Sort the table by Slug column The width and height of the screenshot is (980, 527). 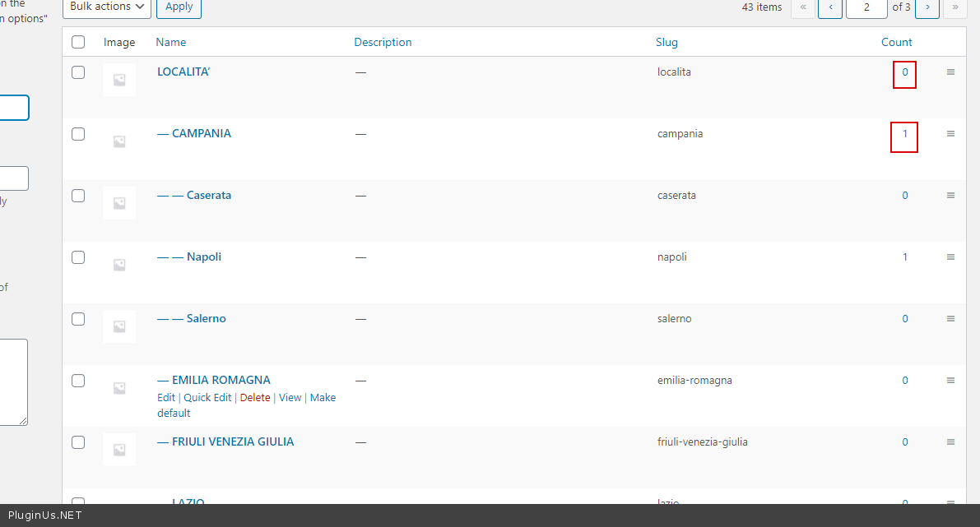click(x=666, y=42)
